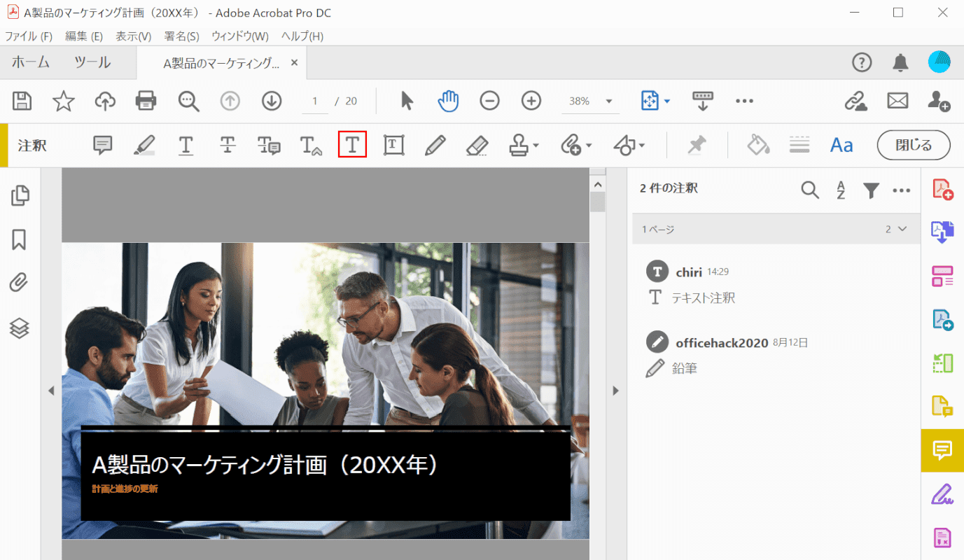Select the insert text caret tool

[311, 146]
